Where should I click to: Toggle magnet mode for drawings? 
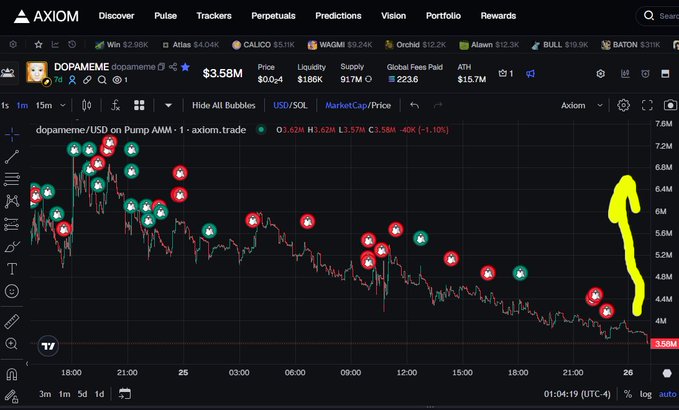(x=12, y=374)
